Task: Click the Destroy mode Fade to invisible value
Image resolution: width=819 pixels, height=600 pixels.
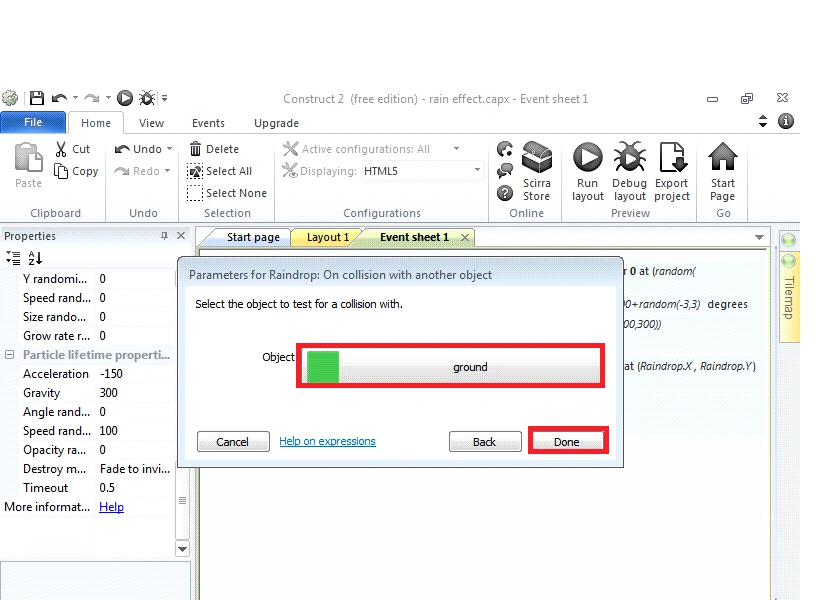Action: [135, 469]
